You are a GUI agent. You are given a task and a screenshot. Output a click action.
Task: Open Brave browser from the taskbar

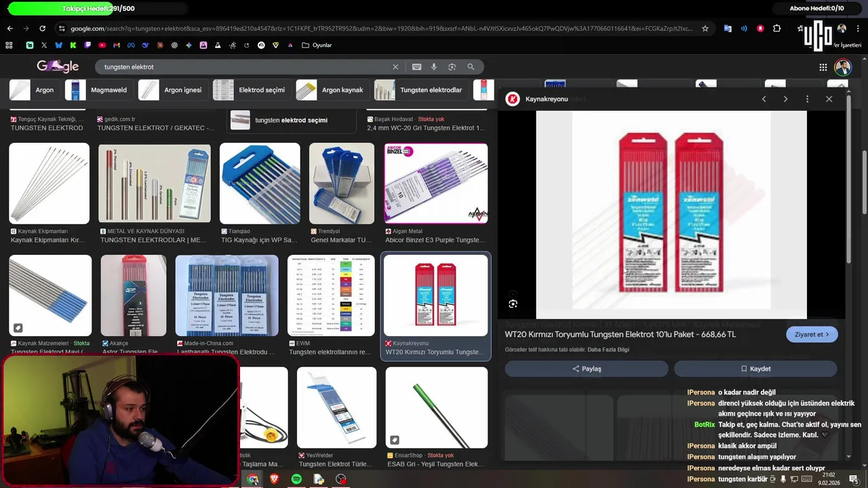pyautogui.click(x=275, y=479)
